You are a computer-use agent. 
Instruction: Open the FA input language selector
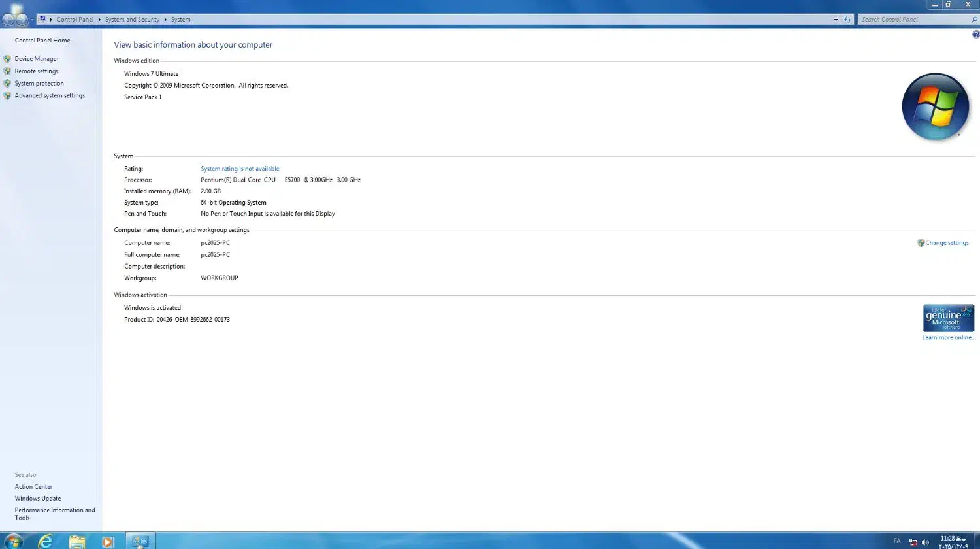896,541
